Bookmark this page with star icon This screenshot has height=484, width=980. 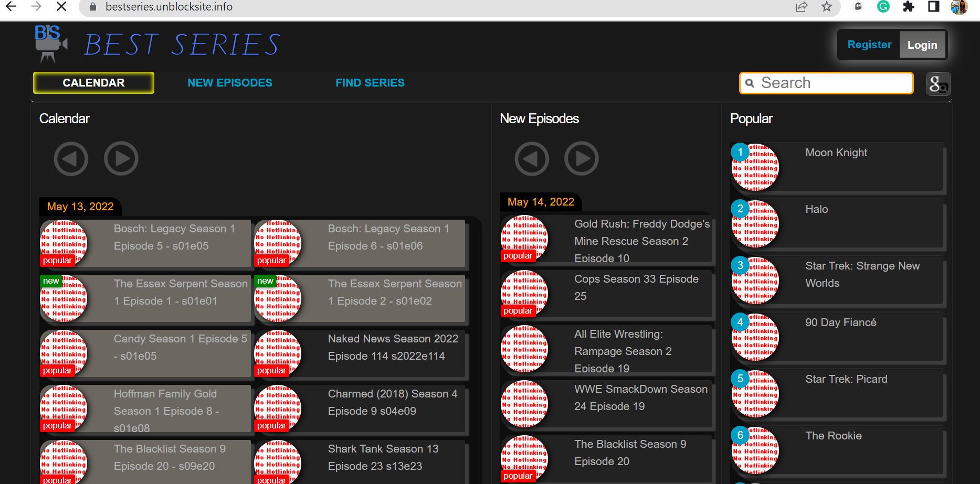tap(827, 7)
